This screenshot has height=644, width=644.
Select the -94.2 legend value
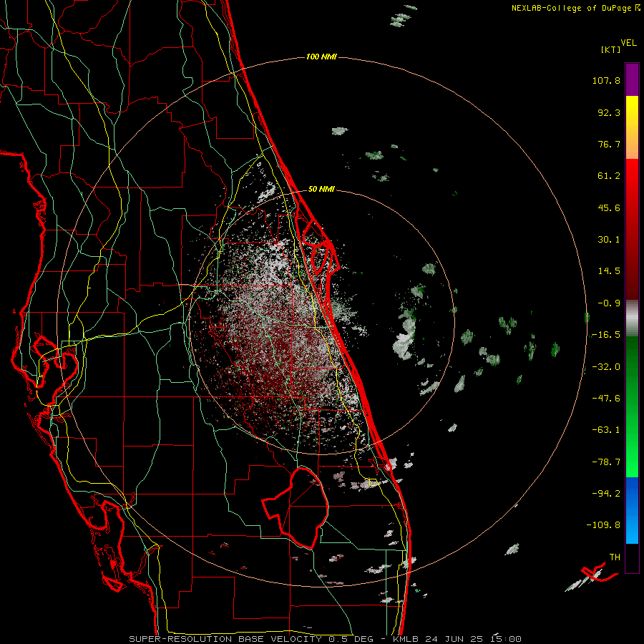point(606,494)
